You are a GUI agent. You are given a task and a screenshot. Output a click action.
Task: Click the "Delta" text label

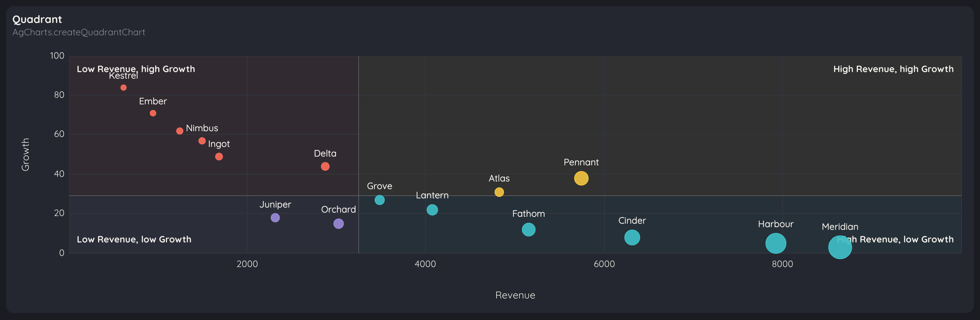[325, 153]
